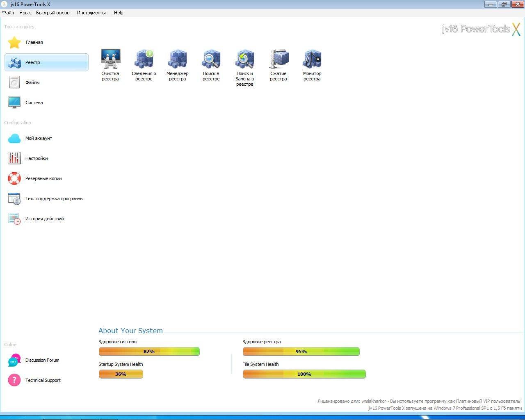Image resolution: width=525 pixels, height=420 pixels.
Task: Open Мой аккаунт cloud icon
Action: point(14,138)
